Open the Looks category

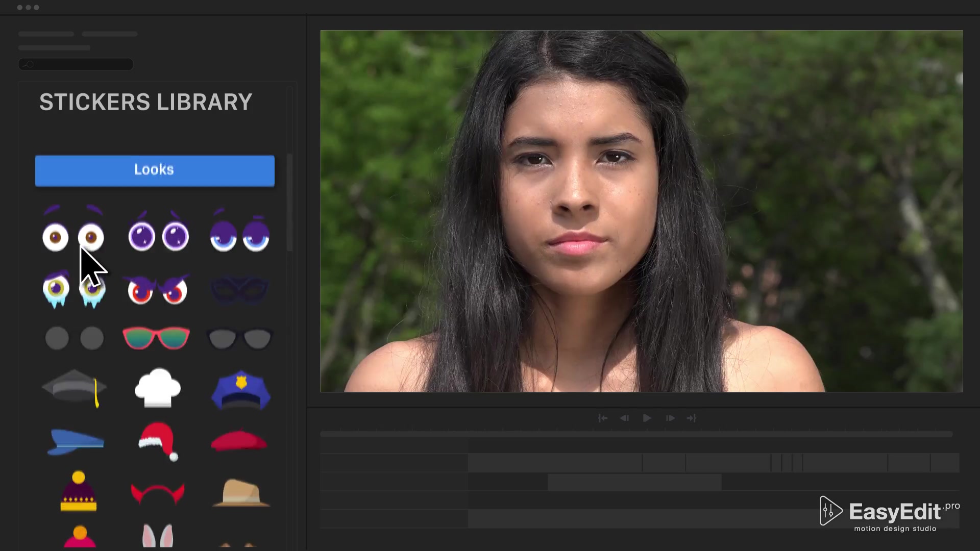(x=155, y=170)
